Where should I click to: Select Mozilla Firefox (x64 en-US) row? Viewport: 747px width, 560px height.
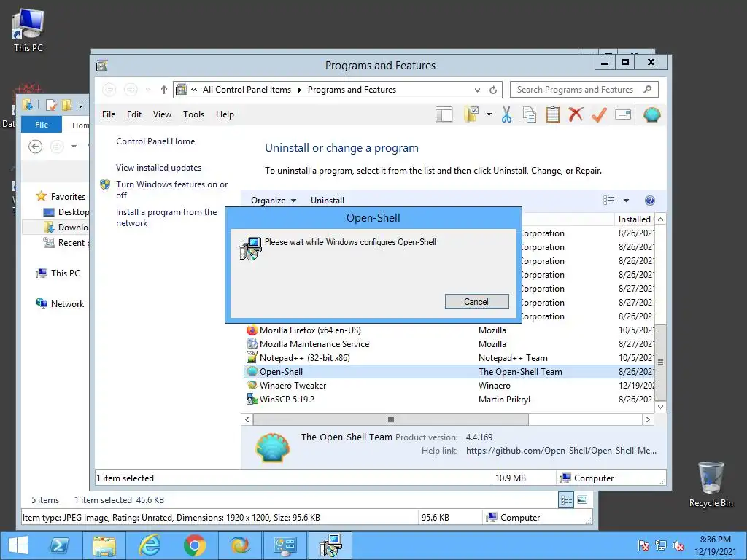point(449,330)
